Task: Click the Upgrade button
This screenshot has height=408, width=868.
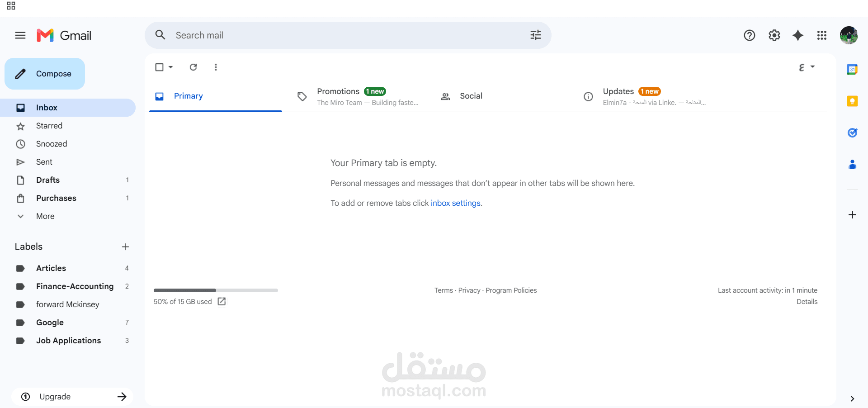Action: pos(72,397)
